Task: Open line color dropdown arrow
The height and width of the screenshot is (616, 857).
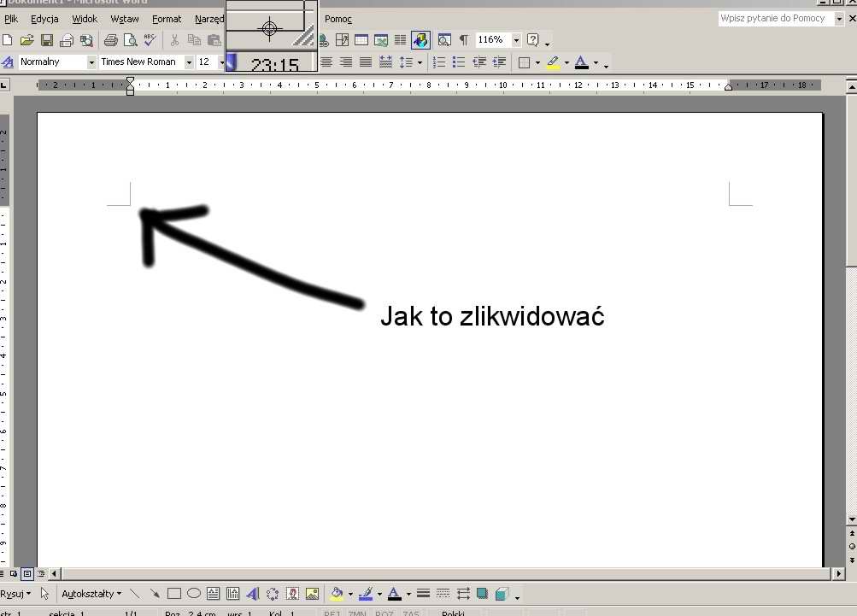Action: click(379, 594)
